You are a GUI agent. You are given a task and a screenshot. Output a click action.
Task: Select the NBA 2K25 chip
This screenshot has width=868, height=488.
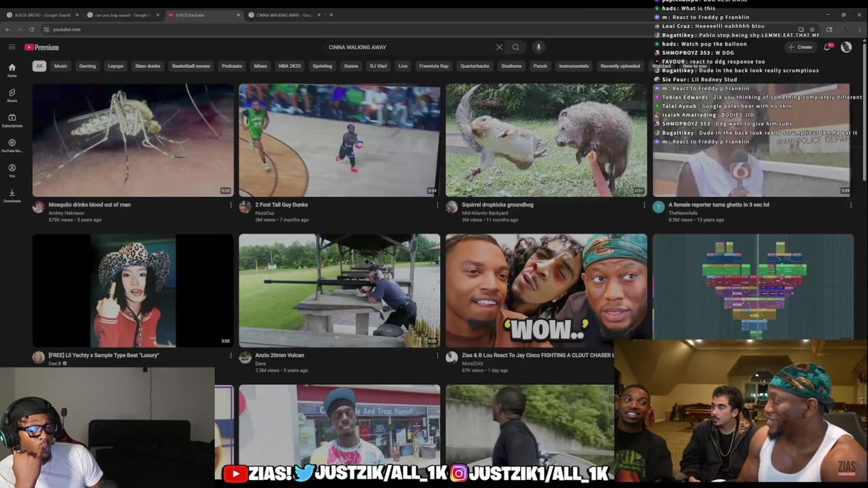coord(290,66)
